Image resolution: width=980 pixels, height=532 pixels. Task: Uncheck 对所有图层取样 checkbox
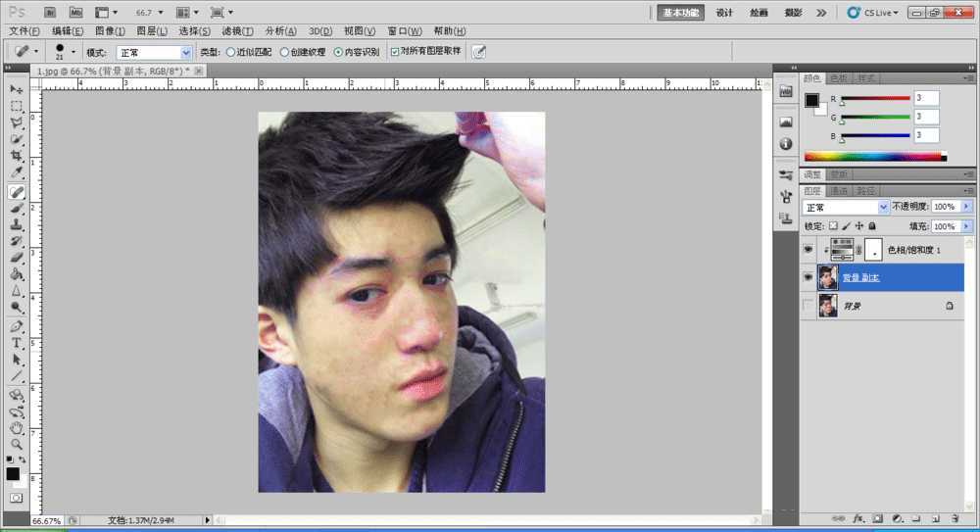(x=395, y=52)
